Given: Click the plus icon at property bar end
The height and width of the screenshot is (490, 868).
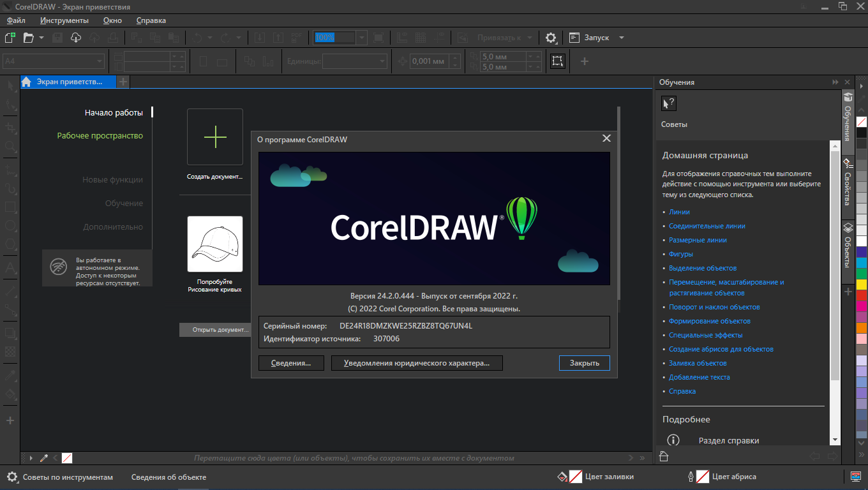Looking at the screenshot, I should [x=584, y=61].
